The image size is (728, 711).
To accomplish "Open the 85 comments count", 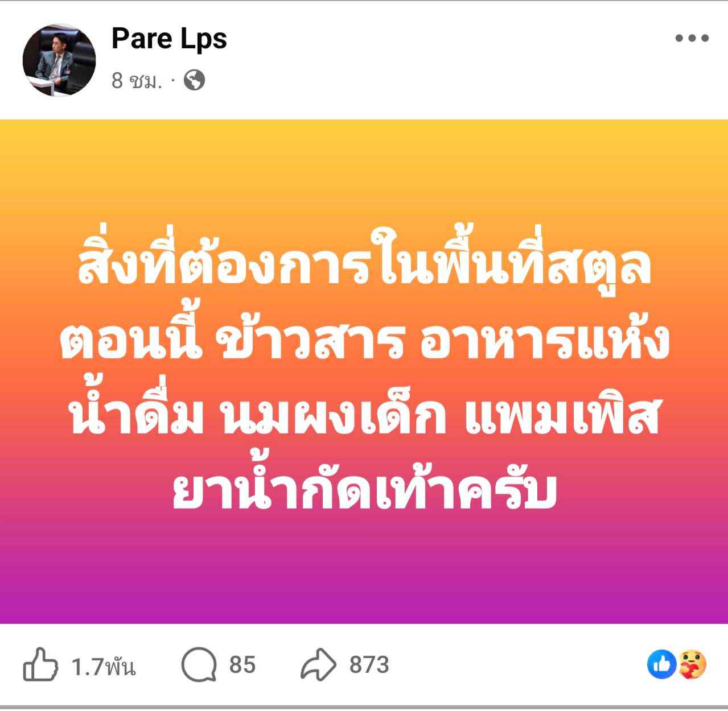I will coord(242,665).
